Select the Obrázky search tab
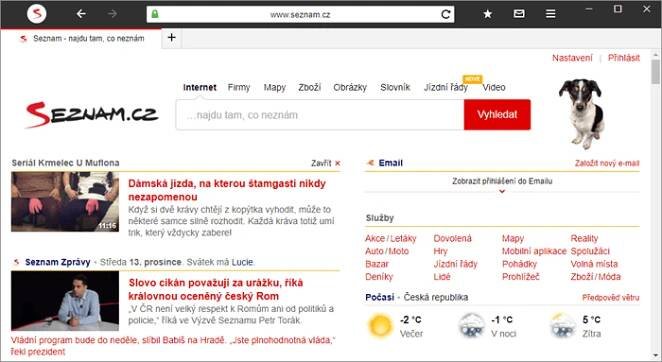662x362 pixels. [x=350, y=87]
